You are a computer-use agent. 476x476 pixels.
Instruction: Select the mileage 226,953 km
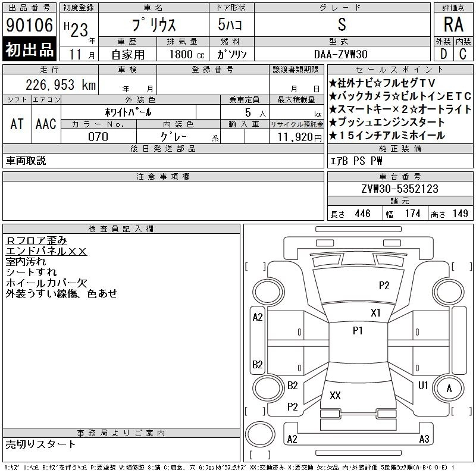click(x=61, y=84)
